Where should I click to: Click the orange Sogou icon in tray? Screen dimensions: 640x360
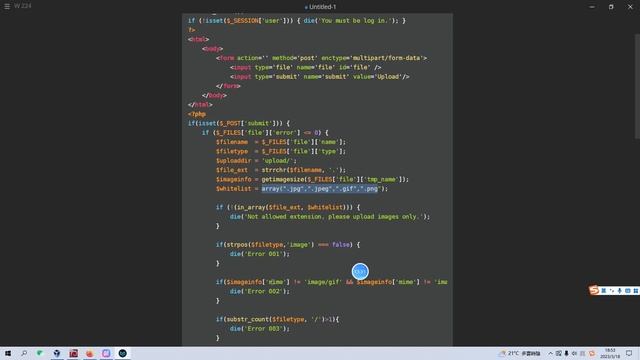592,353
